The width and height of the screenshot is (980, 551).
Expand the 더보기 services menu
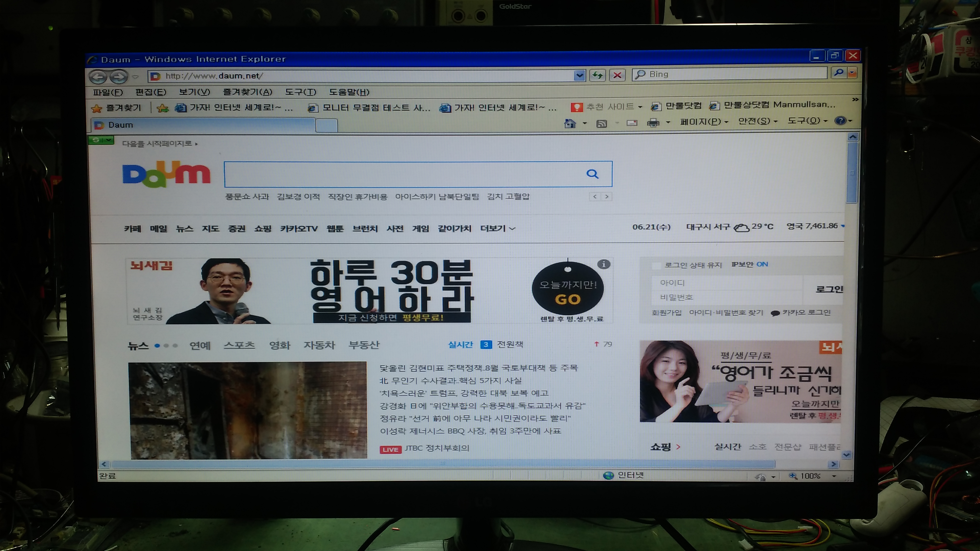[498, 229]
